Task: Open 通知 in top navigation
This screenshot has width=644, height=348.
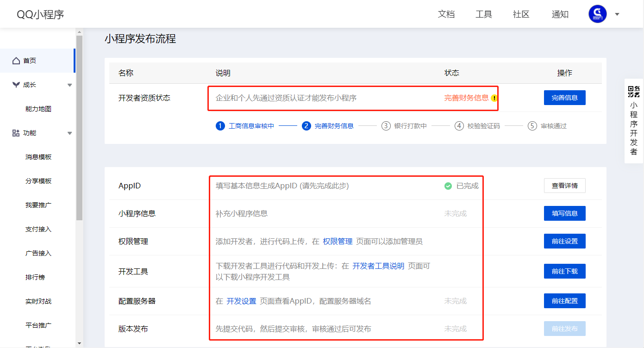Action: (560, 14)
